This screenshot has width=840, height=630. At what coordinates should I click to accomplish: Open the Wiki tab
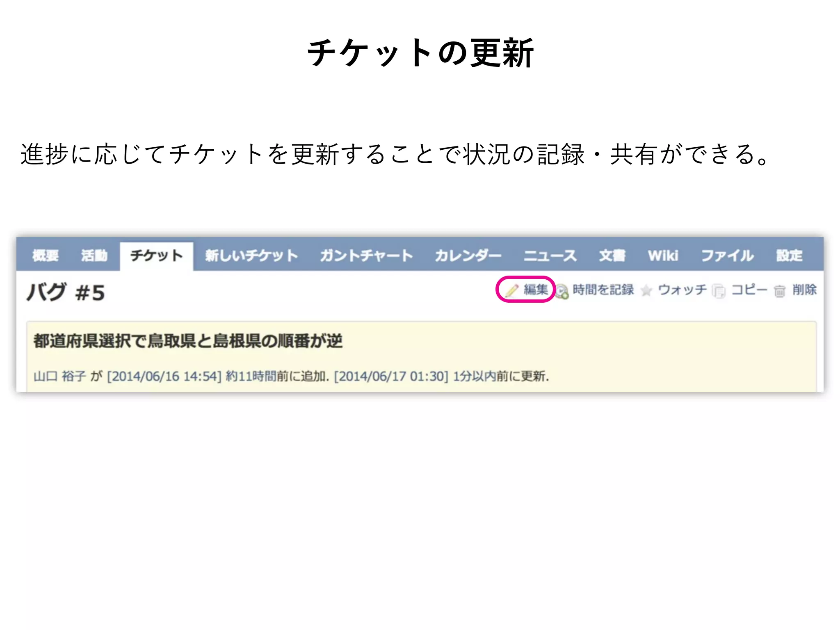663,256
